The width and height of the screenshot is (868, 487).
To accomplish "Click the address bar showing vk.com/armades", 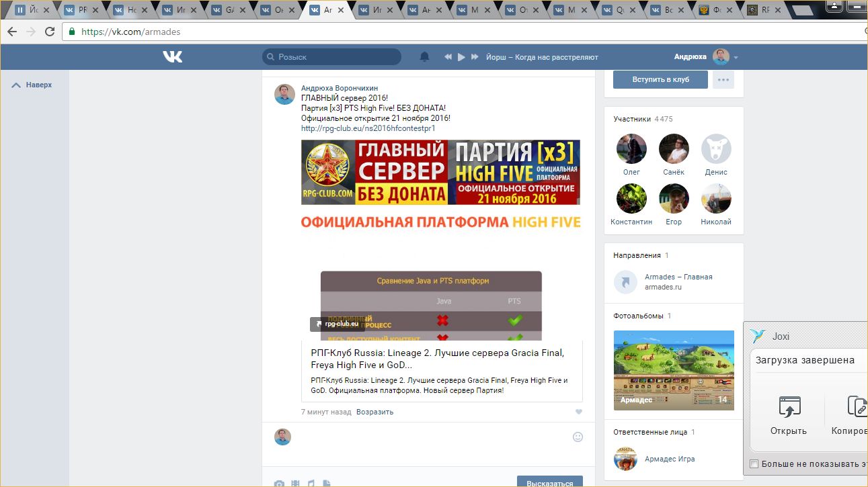I will (x=464, y=32).
